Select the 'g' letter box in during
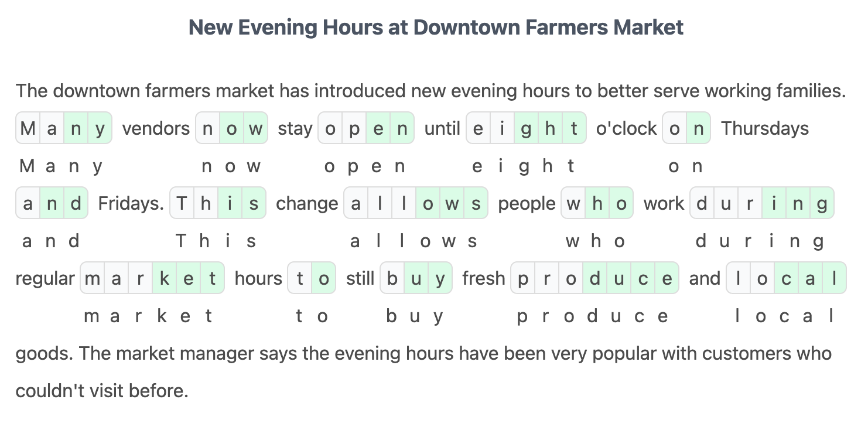 [x=822, y=203]
